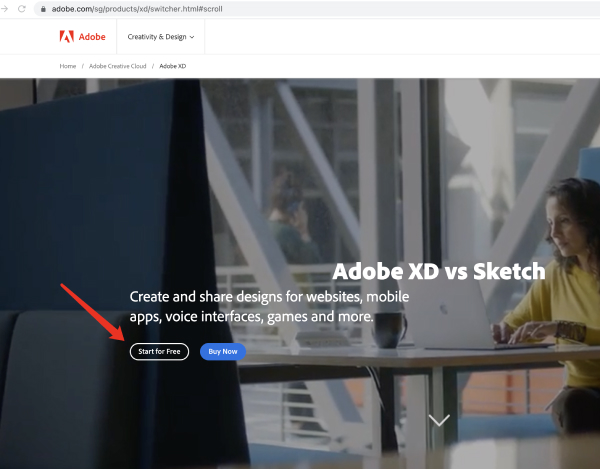Image resolution: width=600 pixels, height=470 pixels.
Task: Click the scroll-down chevron at the hero bottom
Action: [439, 420]
